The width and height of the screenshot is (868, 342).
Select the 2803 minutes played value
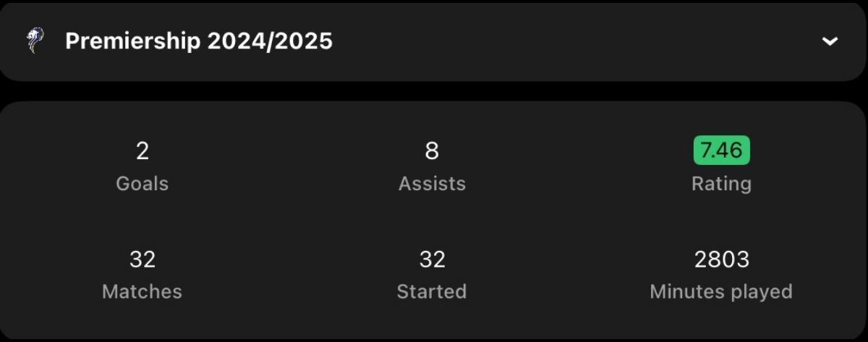pyautogui.click(x=721, y=259)
